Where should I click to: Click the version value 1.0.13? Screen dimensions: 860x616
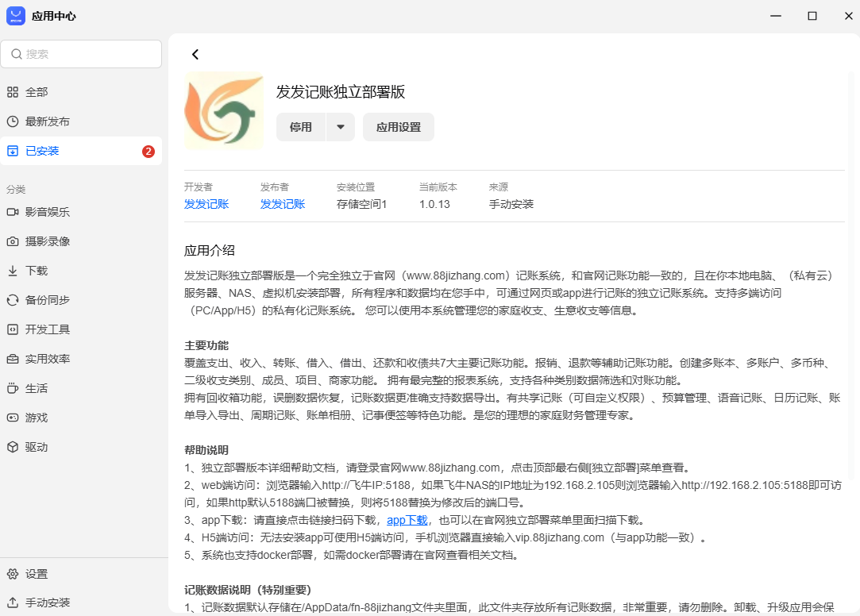click(x=434, y=205)
